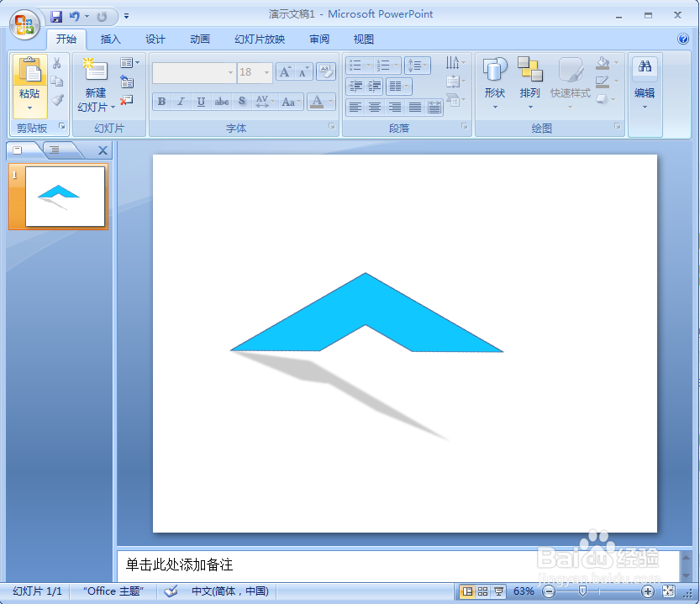The image size is (700, 604).
Task: Switch to the 幻灯片放映 ribbon tab
Action: [x=260, y=39]
